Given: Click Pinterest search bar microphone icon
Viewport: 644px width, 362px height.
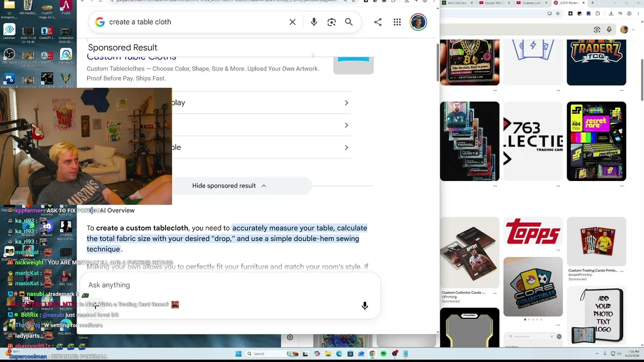Looking at the screenshot, I should tap(609, 30).
